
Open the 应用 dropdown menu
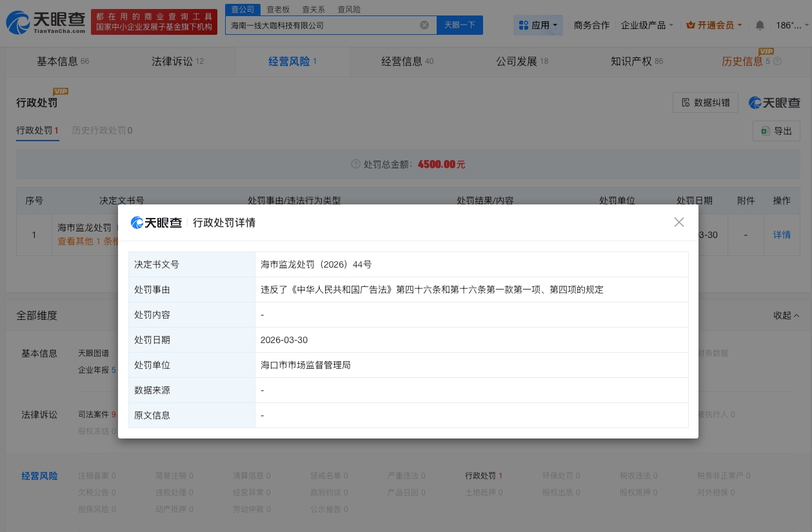click(539, 25)
